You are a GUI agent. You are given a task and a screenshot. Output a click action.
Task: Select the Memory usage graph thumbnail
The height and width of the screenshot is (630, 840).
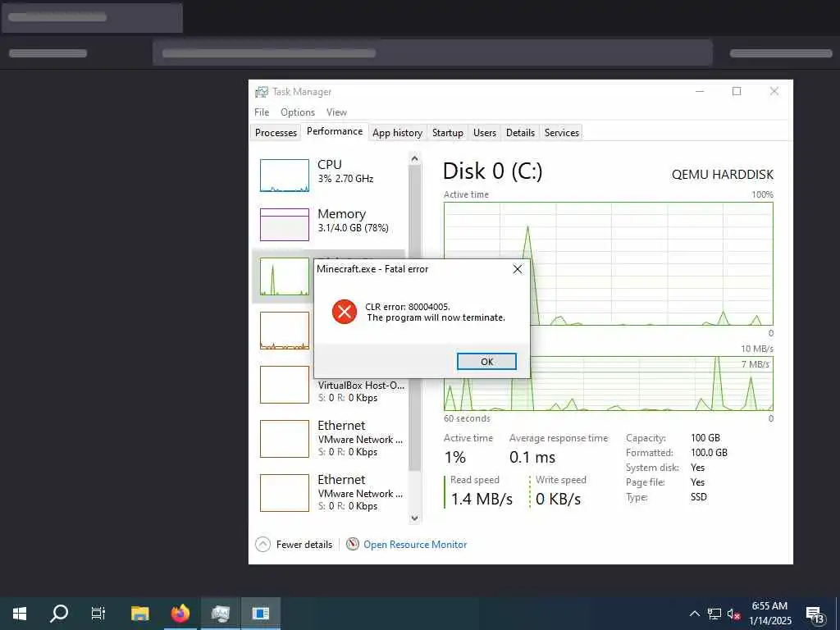(285, 225)
